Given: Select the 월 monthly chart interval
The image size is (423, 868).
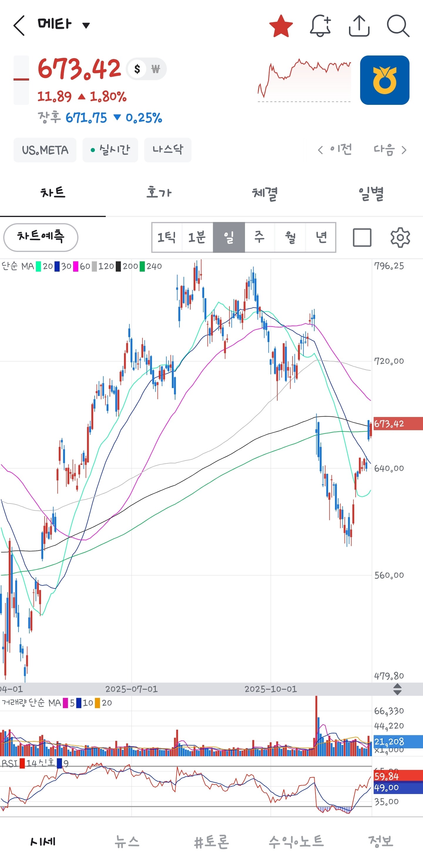Looking at the screenshot, I should tap(290, 237).
